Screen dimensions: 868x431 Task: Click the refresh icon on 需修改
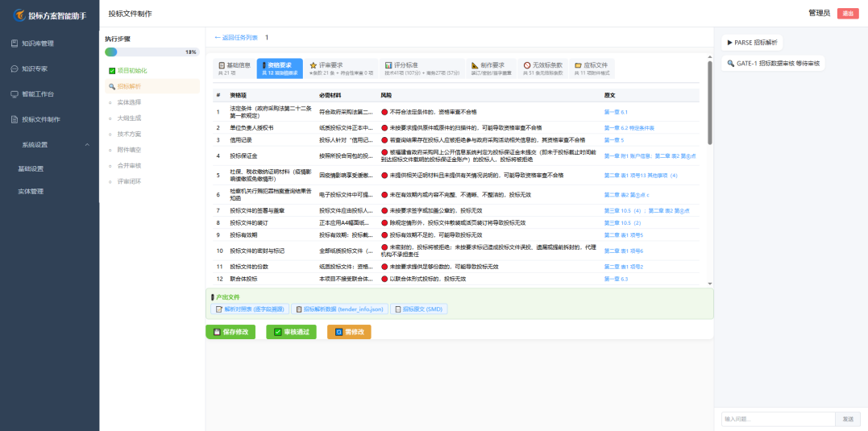pos(338,332)
